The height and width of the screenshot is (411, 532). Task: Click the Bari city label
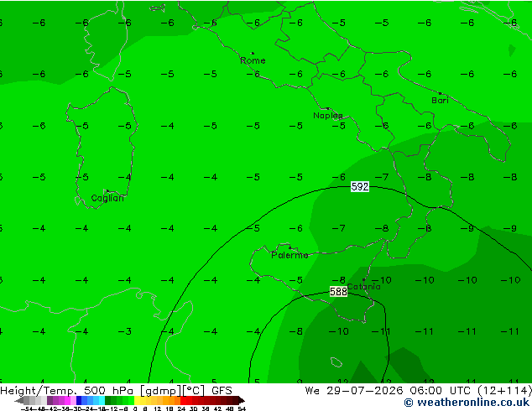pyautogui.click(x=440, y=101)
